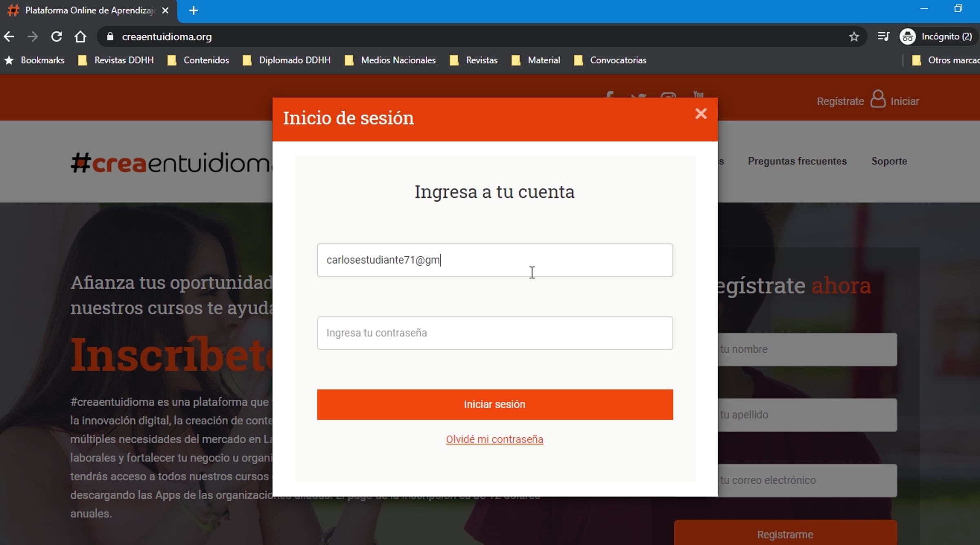
Task: Click the Incógnito profile icon
Action: pos(907,37)
